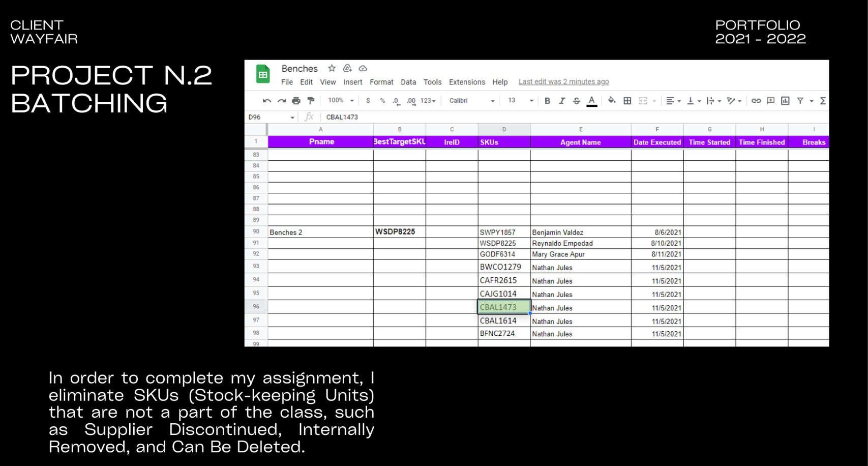Open the Insert menu
The image size is (868, 466).
click(x=352, y=82)
